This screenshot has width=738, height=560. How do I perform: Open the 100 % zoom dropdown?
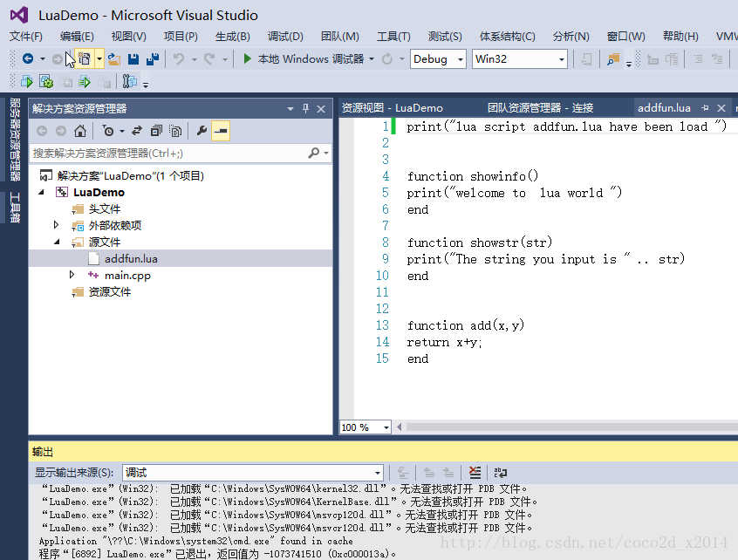[386, 427]
